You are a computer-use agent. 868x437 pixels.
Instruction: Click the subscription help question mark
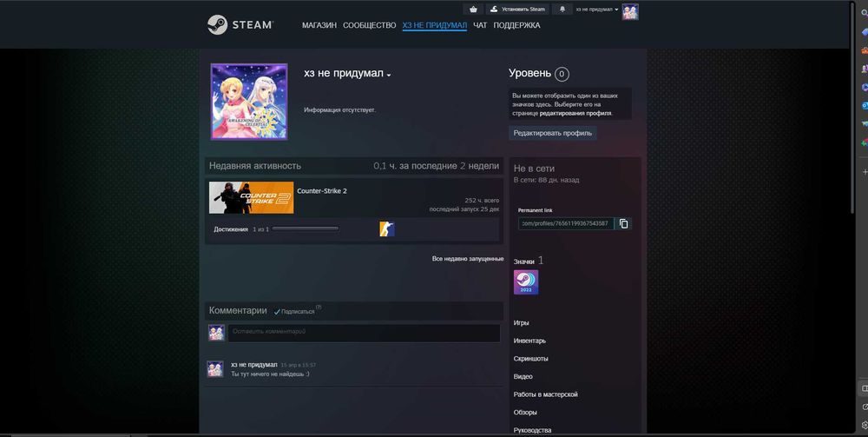click(x=319, y=308)
